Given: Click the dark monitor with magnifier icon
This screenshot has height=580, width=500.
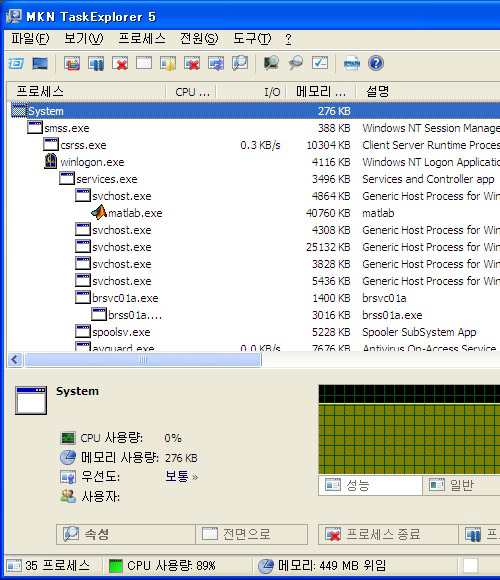Looking at the screenshot, I should tap(271, 63).
